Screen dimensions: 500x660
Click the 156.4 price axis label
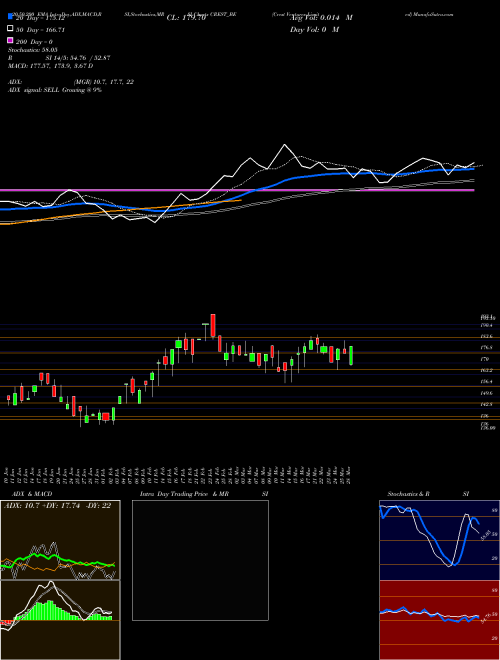click(x=486, y=382)
